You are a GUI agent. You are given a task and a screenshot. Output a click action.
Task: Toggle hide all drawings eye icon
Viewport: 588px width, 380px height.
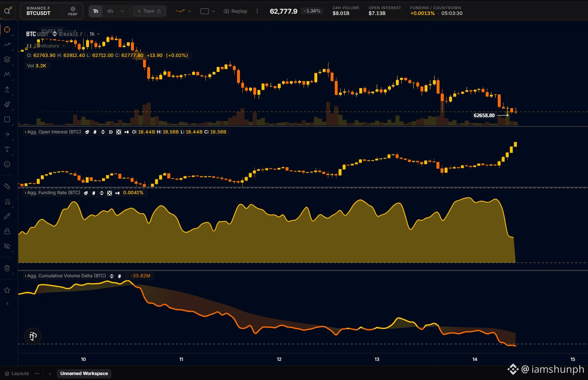point(7,246)
